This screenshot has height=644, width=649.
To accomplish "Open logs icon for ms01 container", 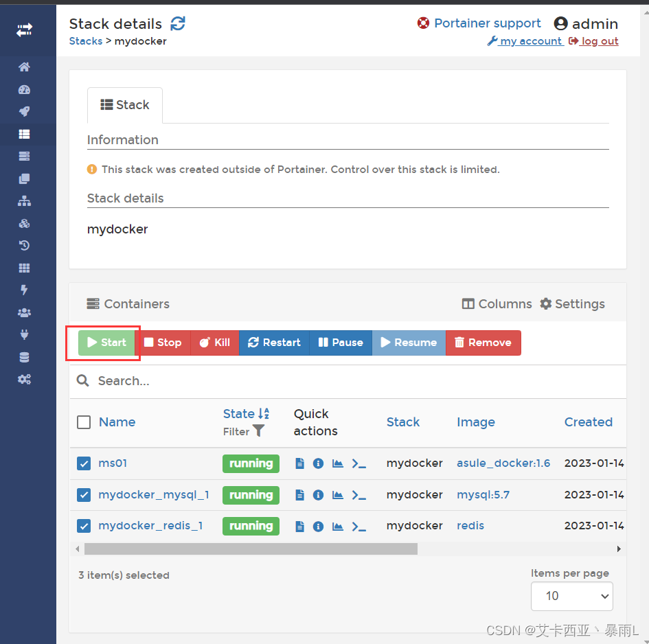I will 299,463.
